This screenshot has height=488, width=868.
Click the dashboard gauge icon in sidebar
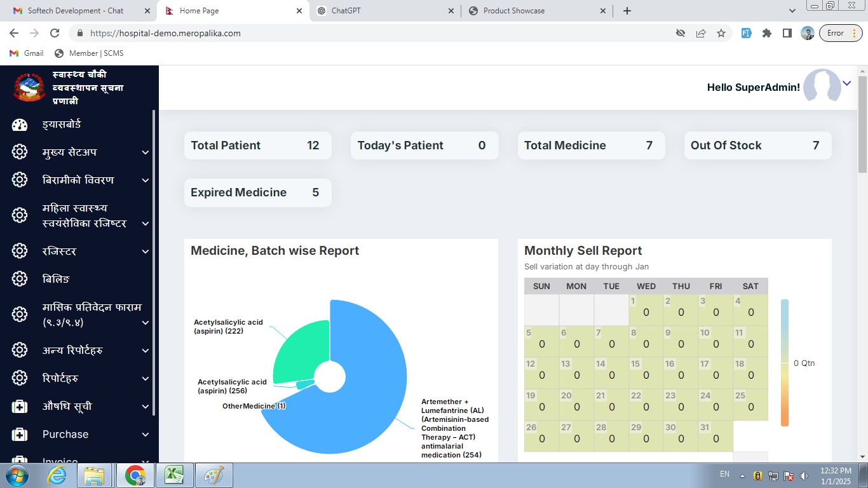tap(20, 125)
